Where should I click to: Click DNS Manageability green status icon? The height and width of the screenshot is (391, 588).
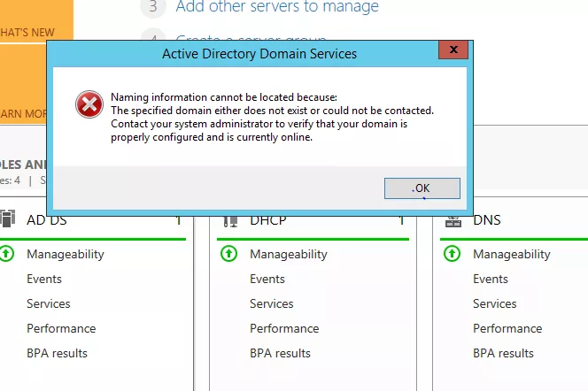(452, 254)
